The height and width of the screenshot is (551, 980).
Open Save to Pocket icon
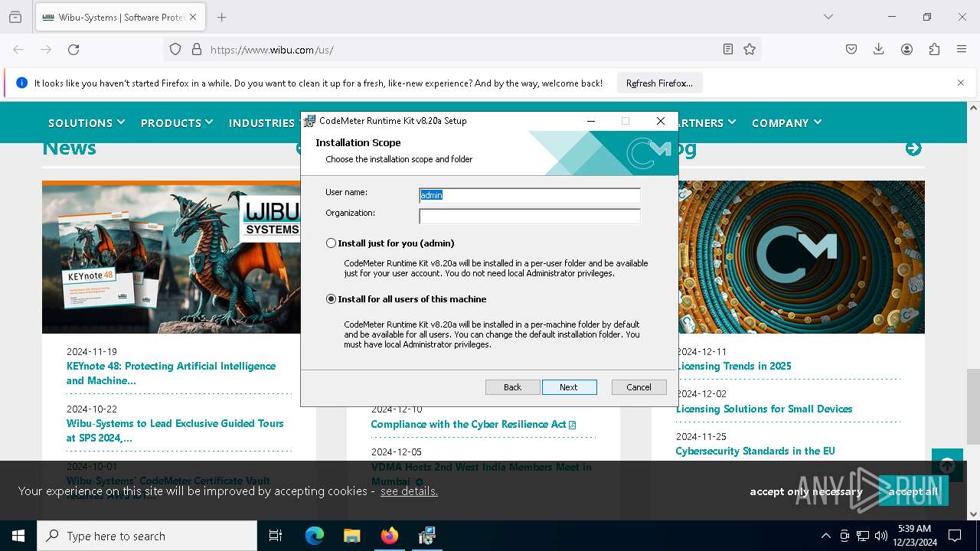(x=851, y=49)
